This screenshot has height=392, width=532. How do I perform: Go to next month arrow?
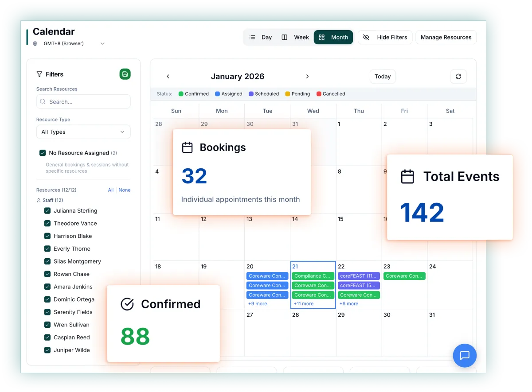307,76
